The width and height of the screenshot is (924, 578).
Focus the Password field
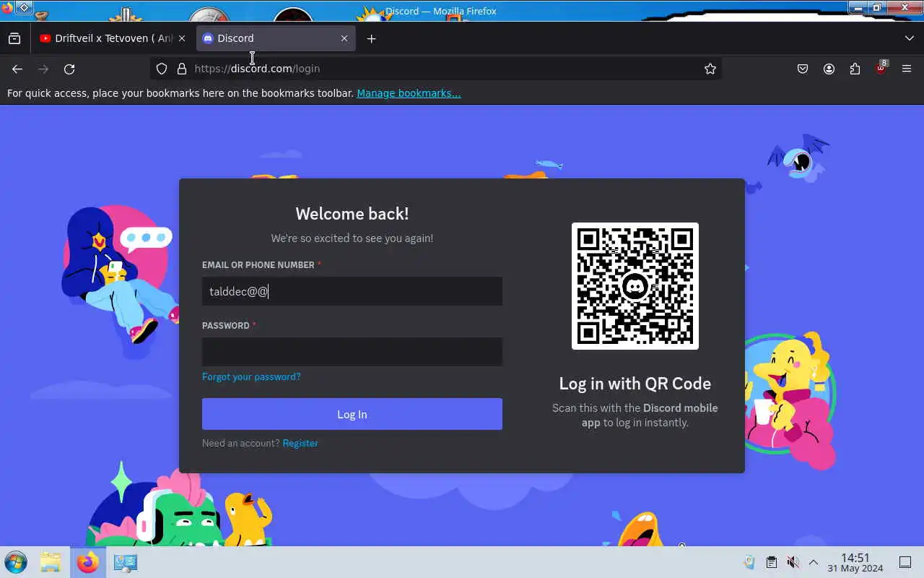(352, 352)
